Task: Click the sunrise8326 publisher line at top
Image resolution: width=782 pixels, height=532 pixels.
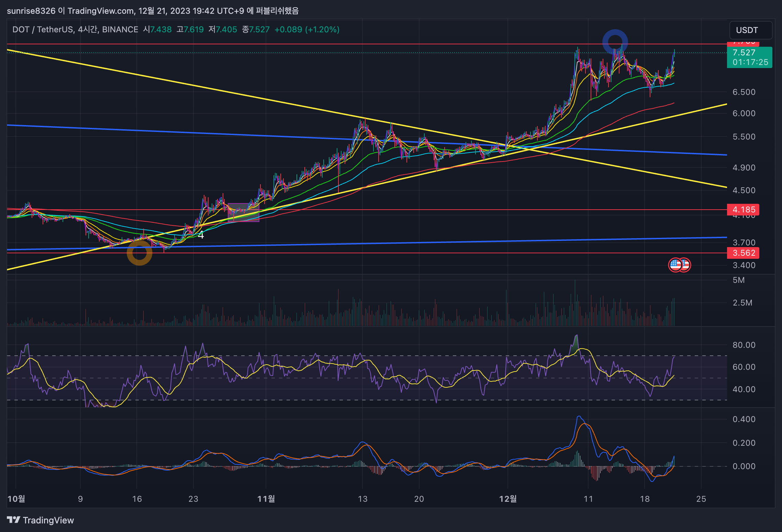Action: tap(153, 11)
